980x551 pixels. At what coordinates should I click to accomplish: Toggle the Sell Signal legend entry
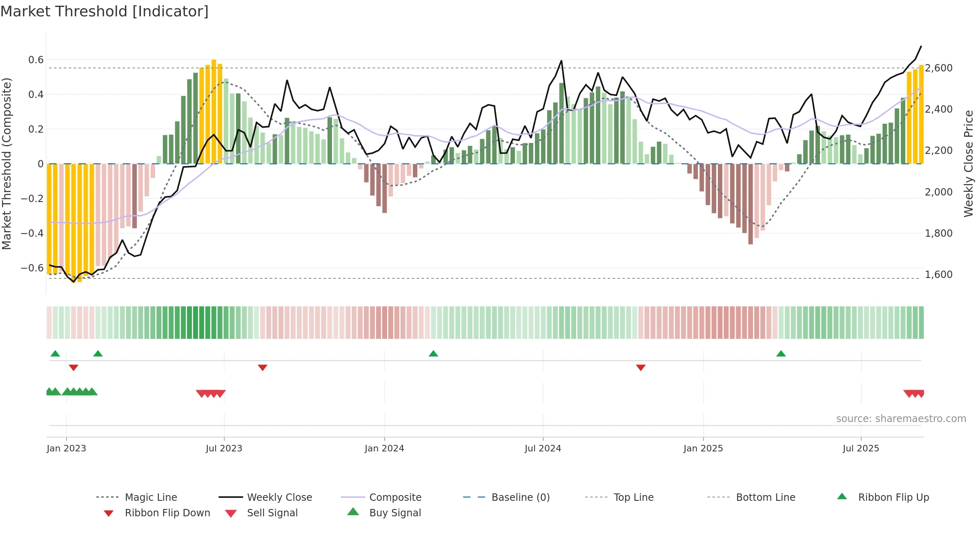pyautogui.click(x=261, y=513)
